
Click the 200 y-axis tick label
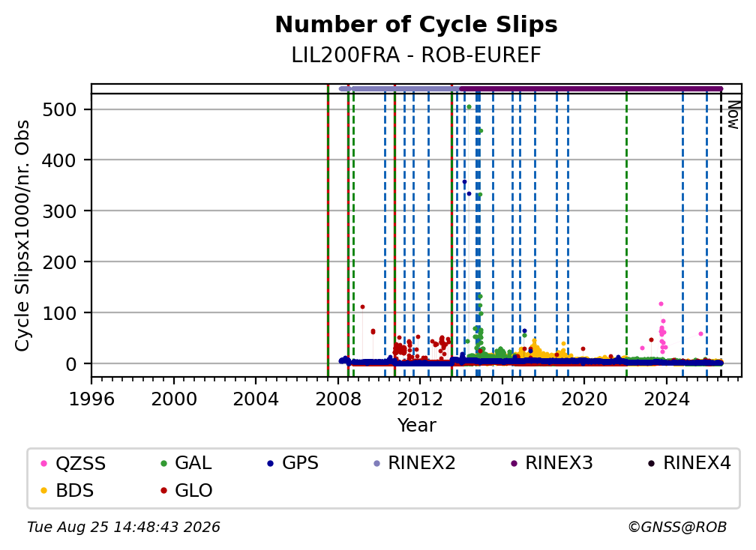tap(59, 262)
